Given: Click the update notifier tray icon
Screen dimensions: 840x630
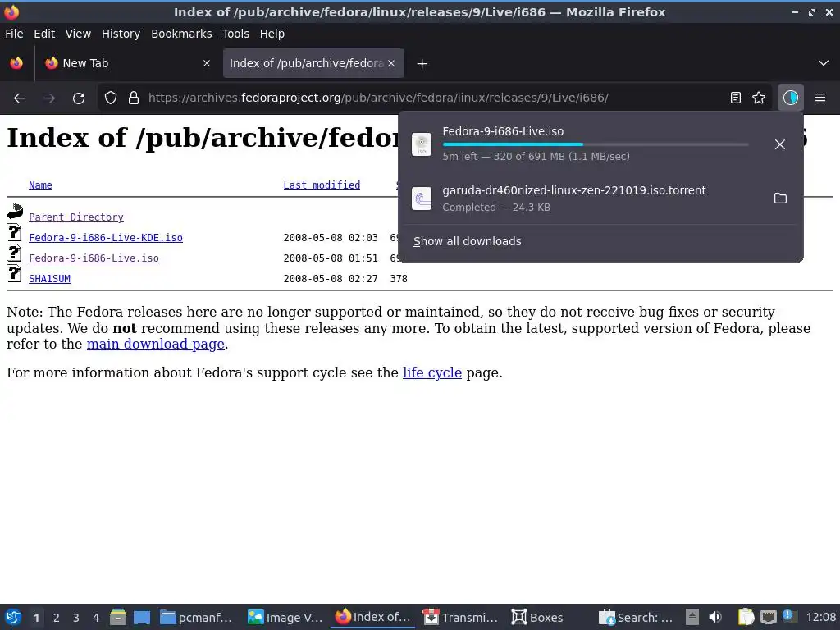Looking at the screenshot, I should click(790, 617).
